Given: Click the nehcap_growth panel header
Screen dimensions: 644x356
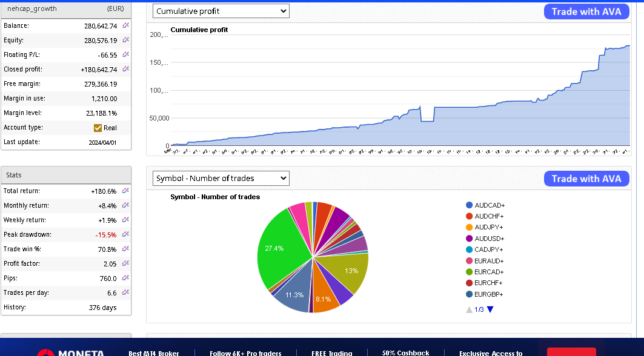Looking at the screenshot, I should pyautogui.click(x=66, y=8).
